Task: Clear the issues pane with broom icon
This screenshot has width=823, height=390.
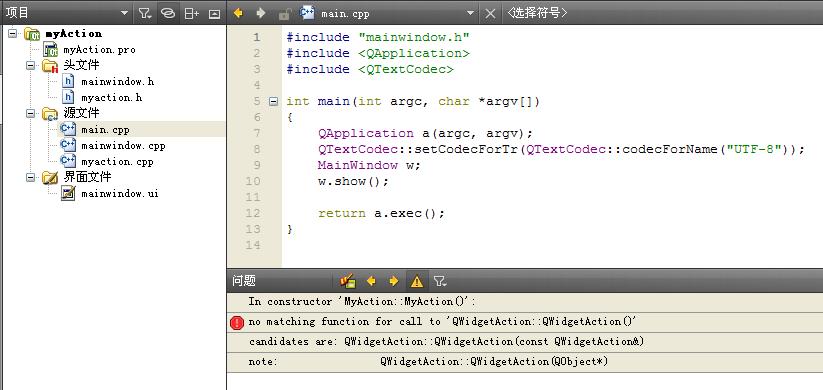Action: tap(347, 281)
